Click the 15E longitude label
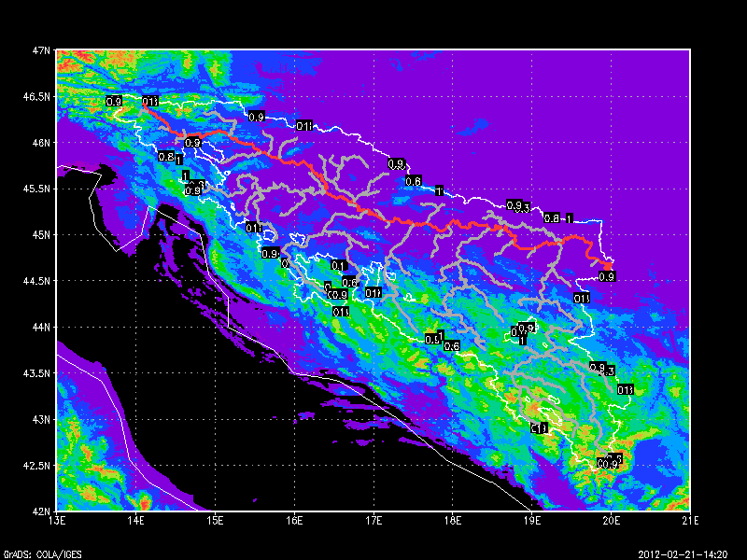 click(216, 521)
